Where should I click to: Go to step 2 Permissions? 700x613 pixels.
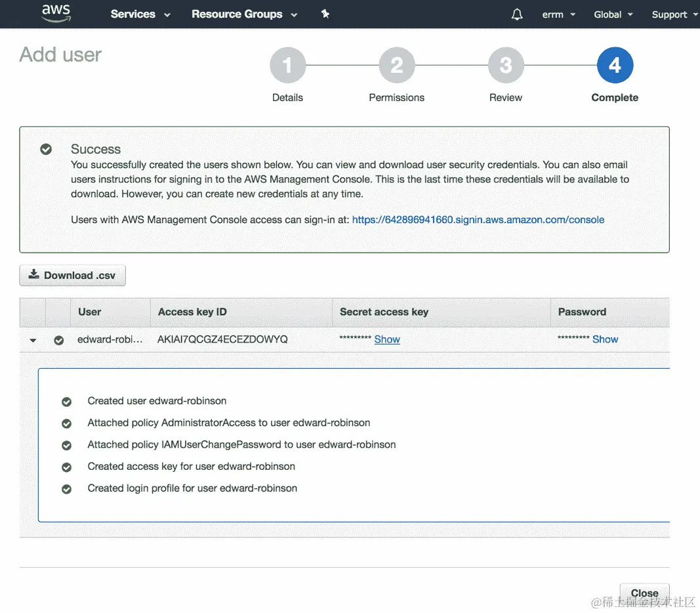tap(397, 65)
